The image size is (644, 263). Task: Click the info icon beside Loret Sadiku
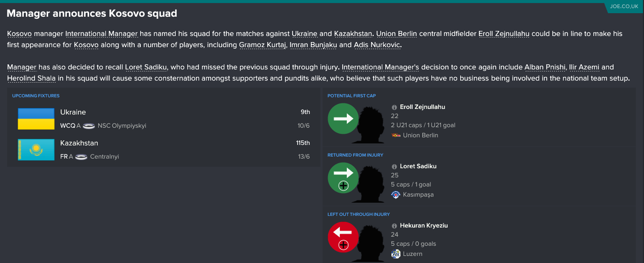pyautogui.click(x=394, y=167)
